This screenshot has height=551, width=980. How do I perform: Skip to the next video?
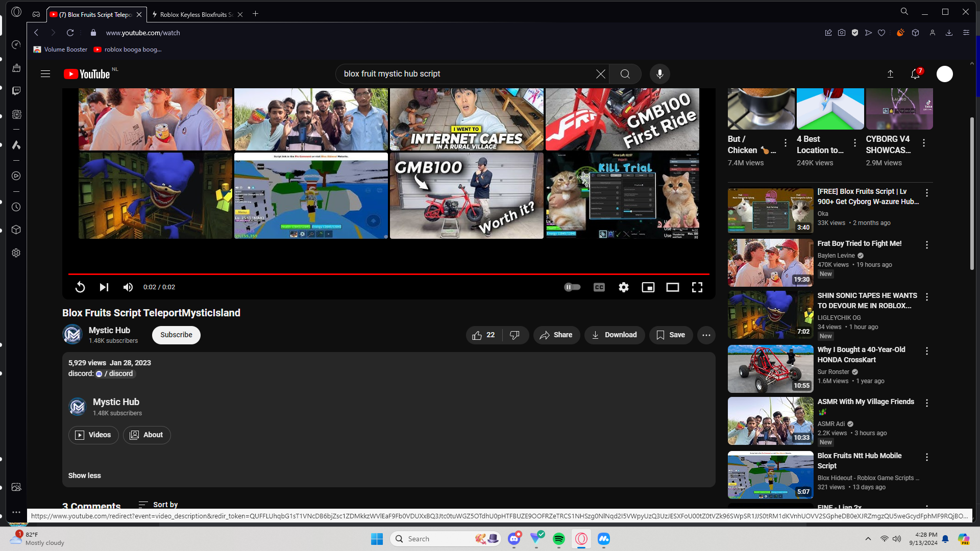coord(104,287)
